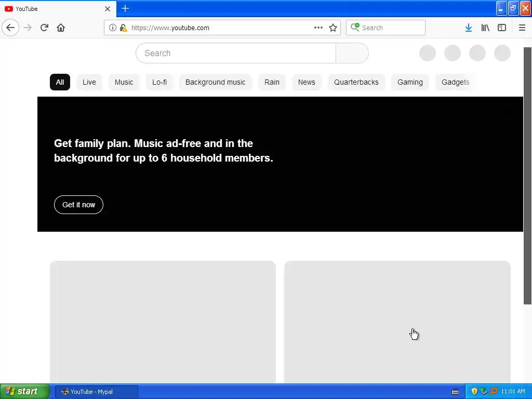
Task: Select the All filter chip
Action: [x=60, y=82]
